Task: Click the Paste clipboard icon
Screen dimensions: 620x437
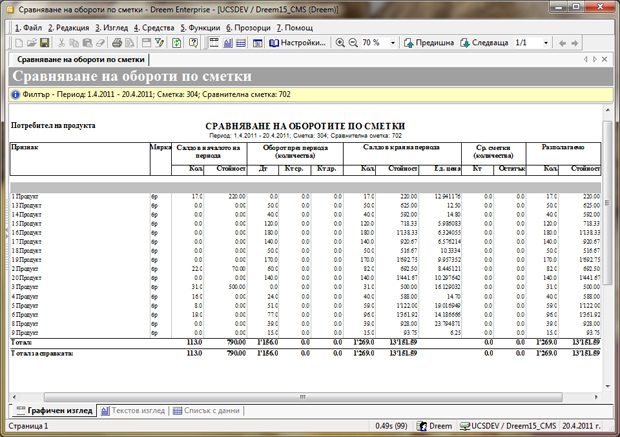Action: coord(87,43)
